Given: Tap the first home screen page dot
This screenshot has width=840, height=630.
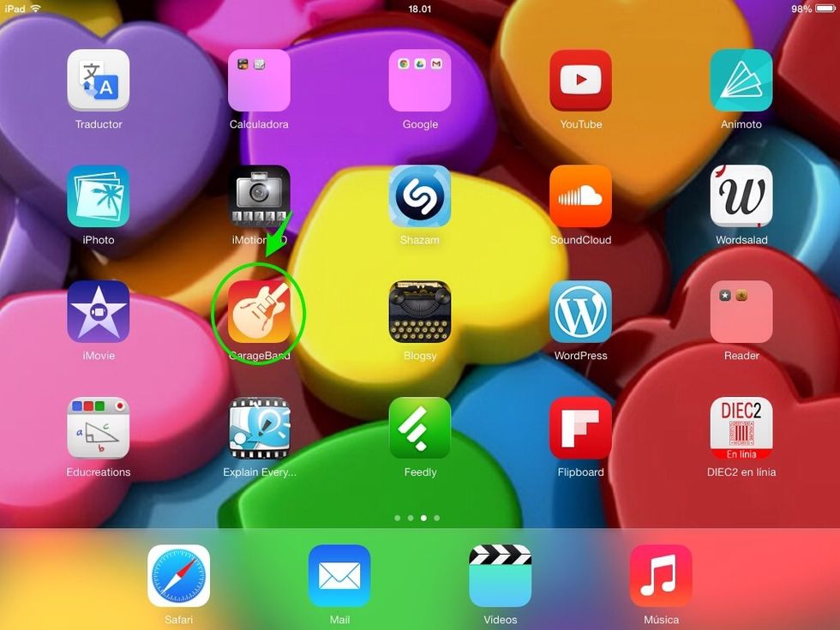Looking at the screenshot, I should tap(398, 519).
